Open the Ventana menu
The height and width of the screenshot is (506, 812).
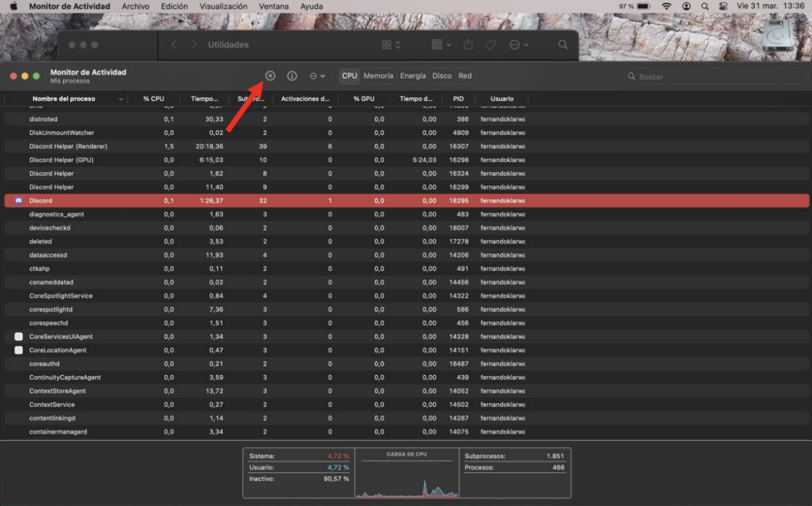274,6
